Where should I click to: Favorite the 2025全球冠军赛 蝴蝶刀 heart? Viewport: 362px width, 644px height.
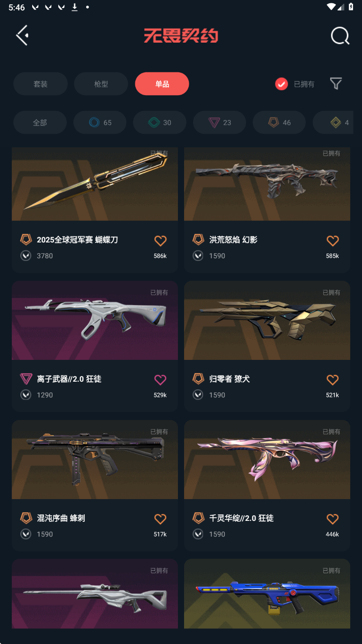[160, 241]
